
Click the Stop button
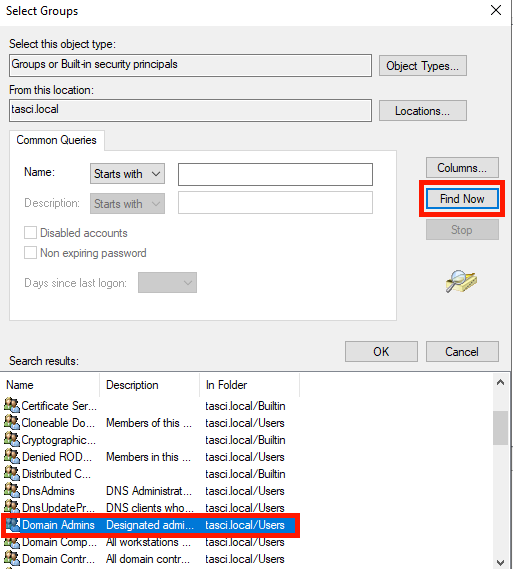[462, 230]
